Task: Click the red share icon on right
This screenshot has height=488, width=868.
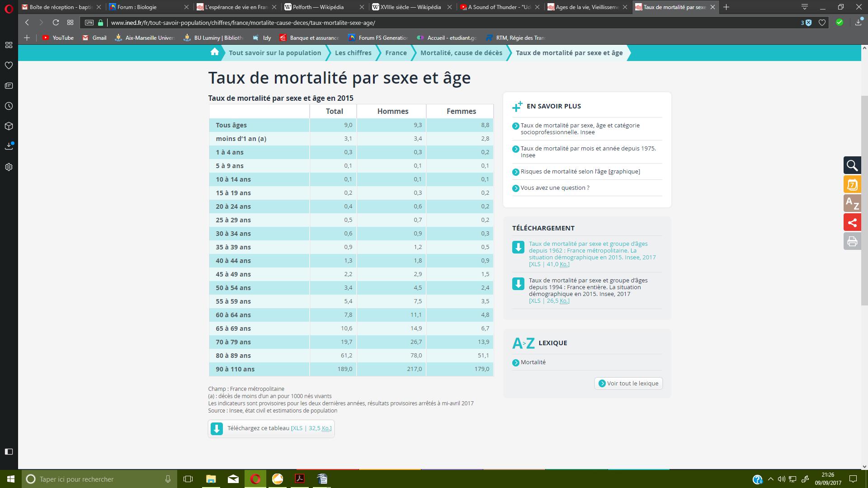Action: (852, 222)
